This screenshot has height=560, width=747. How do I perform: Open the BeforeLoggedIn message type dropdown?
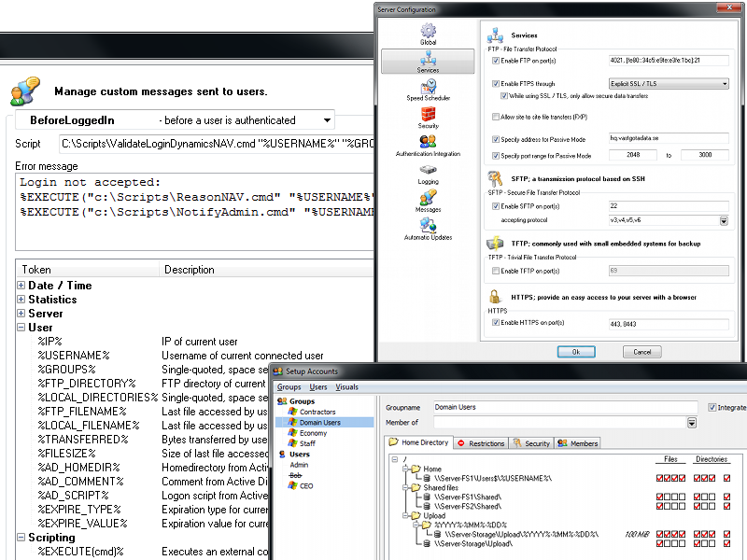point(326,120)
